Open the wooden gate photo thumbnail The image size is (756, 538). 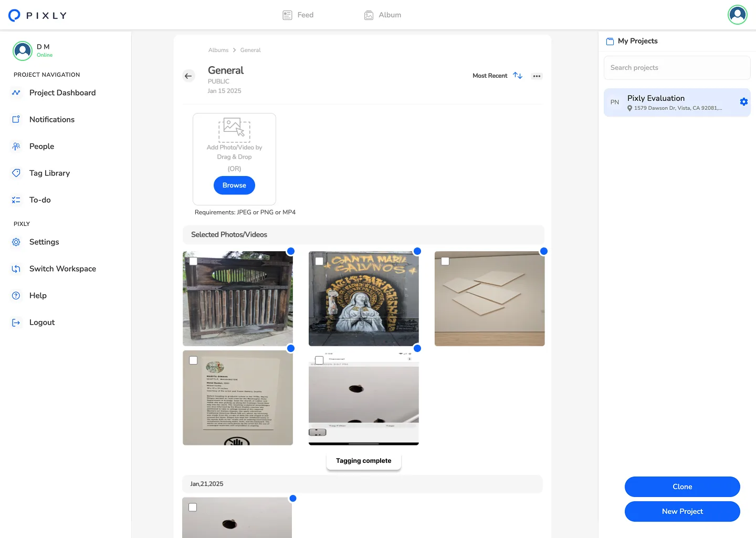pyautogui.click(x=238, y=298)
